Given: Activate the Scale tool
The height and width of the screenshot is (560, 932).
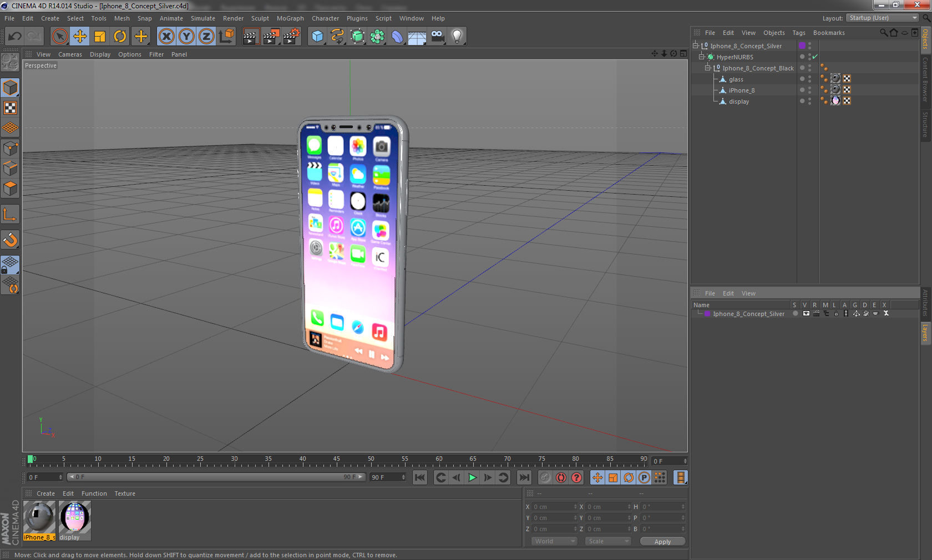Looking at the screenshot, I should 100,37.
